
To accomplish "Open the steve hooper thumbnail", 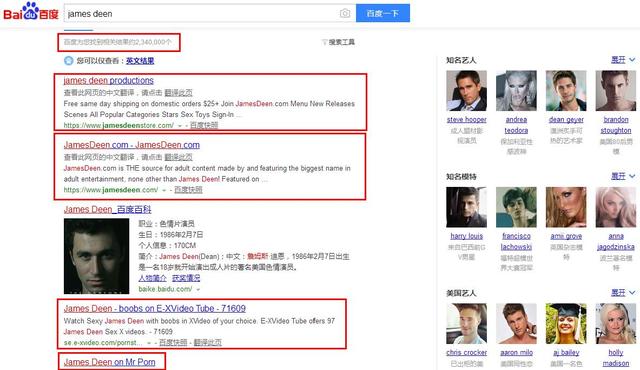I will click(466, 91).
